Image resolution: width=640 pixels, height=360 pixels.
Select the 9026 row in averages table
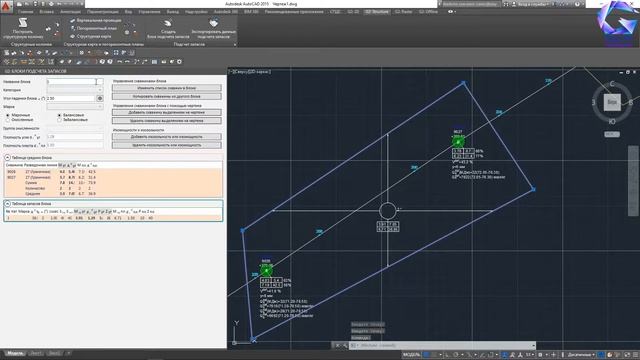[113, 172]
